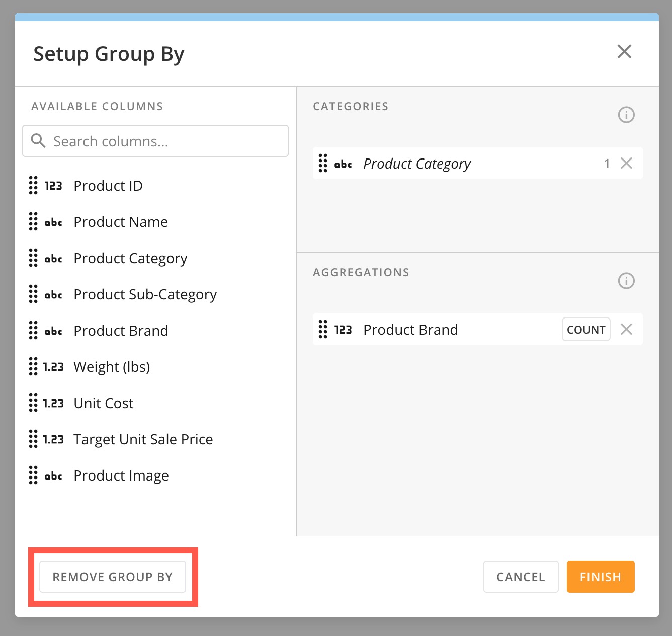Remove Product Category from Categories
Image resolution: width=672 pixels, height=636 pixels.
click(626, 163)
